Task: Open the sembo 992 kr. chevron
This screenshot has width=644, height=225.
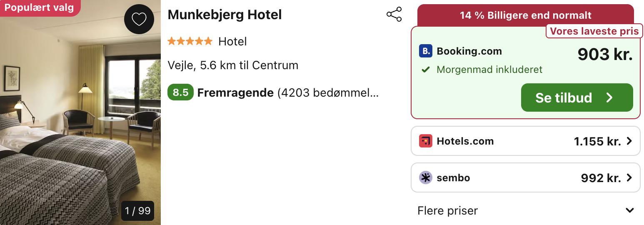Action: tap(629, 178)
